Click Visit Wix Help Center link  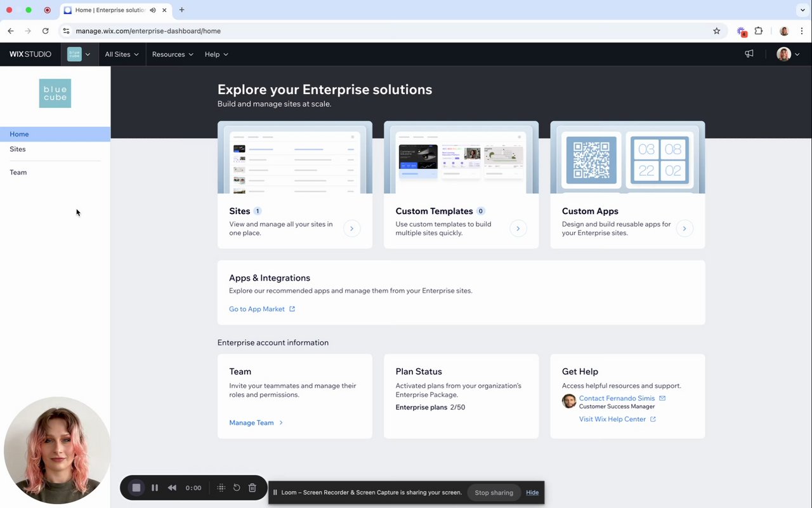[612, 419]
